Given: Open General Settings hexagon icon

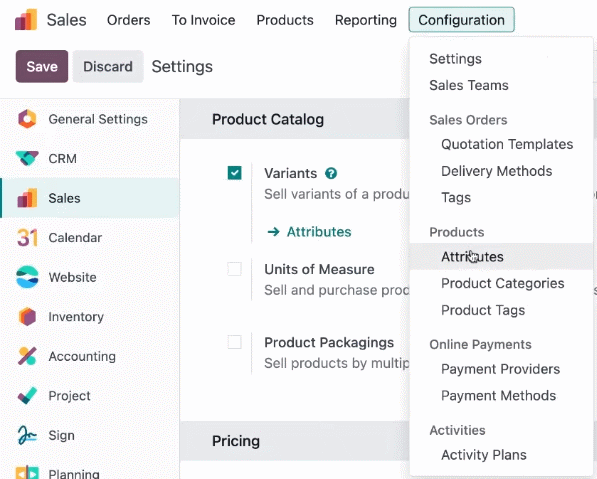Looking at the screenshot, I should click(27, 119).
